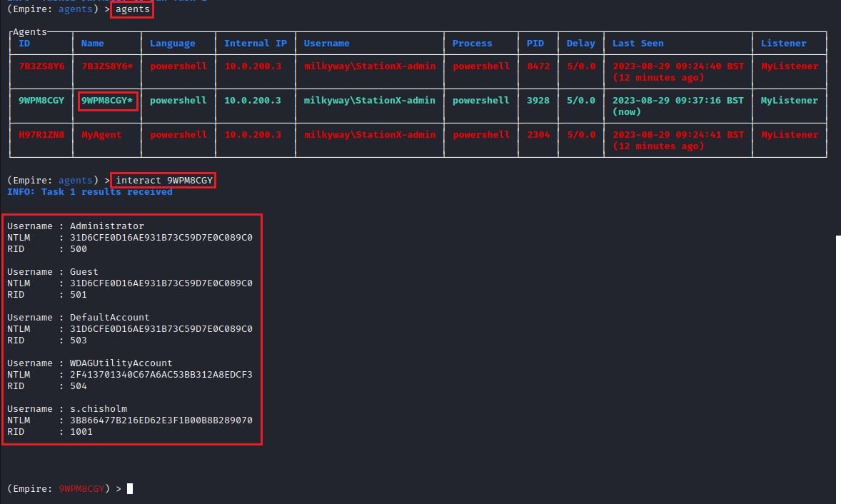Select RID value 500
The height and width of the screenshot is (504, 841).
[79, 248]
